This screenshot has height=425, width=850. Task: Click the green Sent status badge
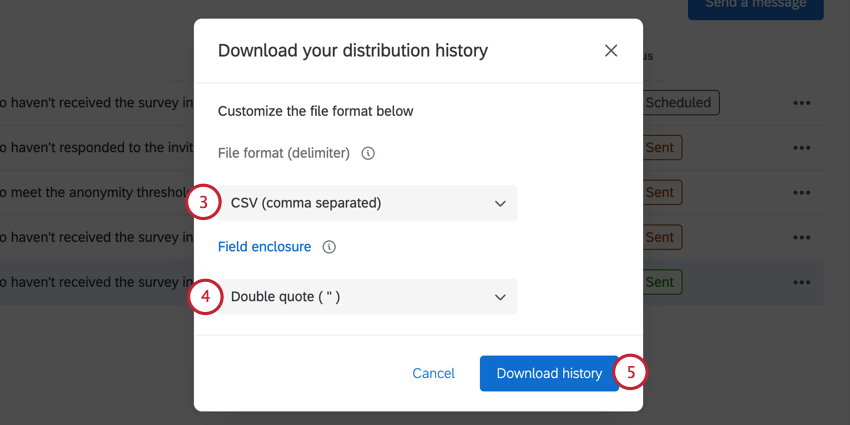click(x=661, y=282)
